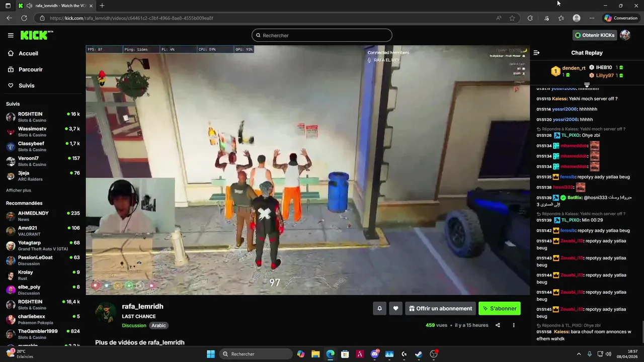The height and width of the screenshot is (362, 644).
Task: Click the Arabic language tag
Action: pyautogui.click(x=158, y=325)
